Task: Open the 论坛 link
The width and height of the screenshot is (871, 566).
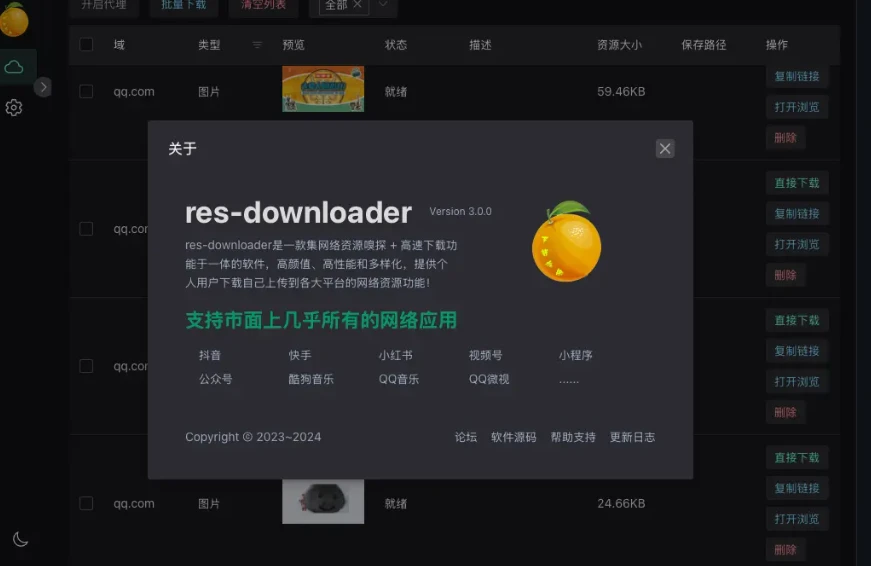Action: point(466,437)
